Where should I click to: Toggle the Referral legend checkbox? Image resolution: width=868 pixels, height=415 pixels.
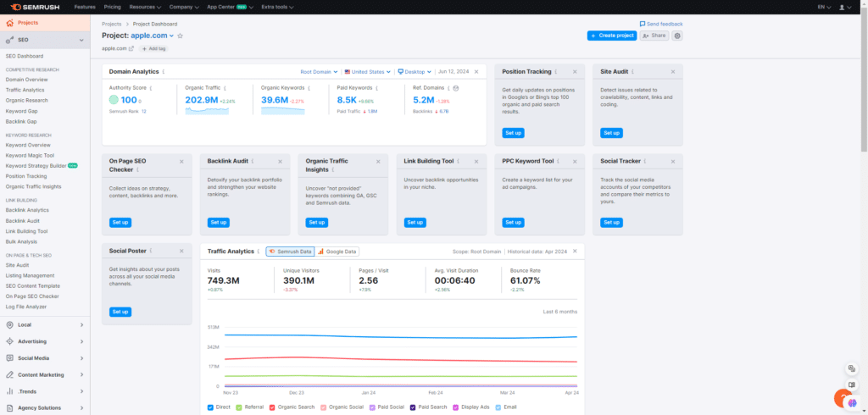[240, 407]
